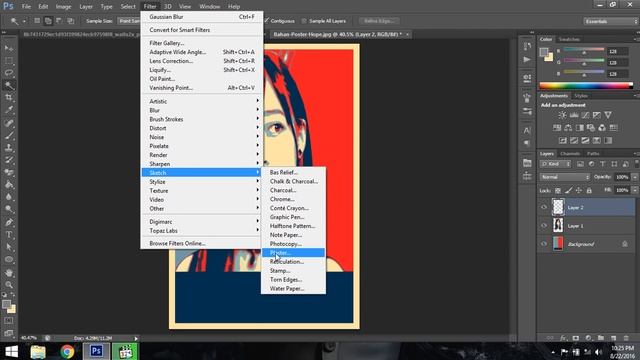
Task: Click the trash icon in Layers panel
Action: [626, 338]
